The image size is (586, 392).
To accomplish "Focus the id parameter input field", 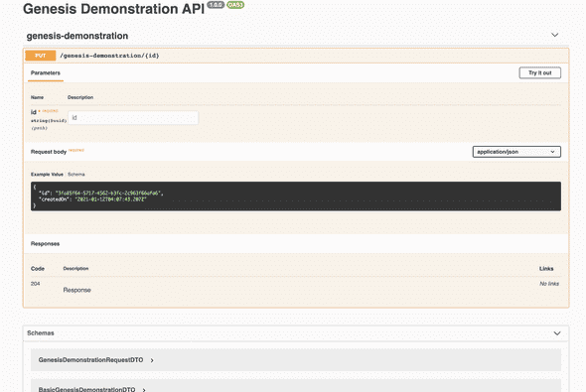I will click(133, 117).
